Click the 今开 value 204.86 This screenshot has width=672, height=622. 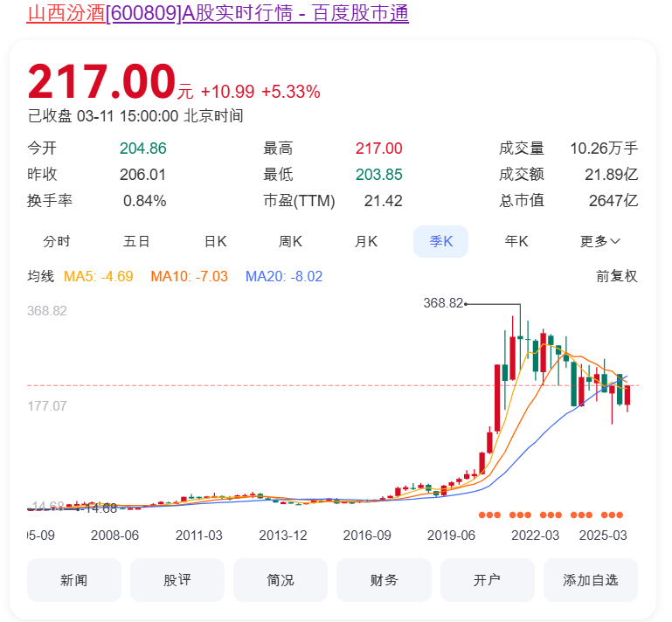pos(142,149)
